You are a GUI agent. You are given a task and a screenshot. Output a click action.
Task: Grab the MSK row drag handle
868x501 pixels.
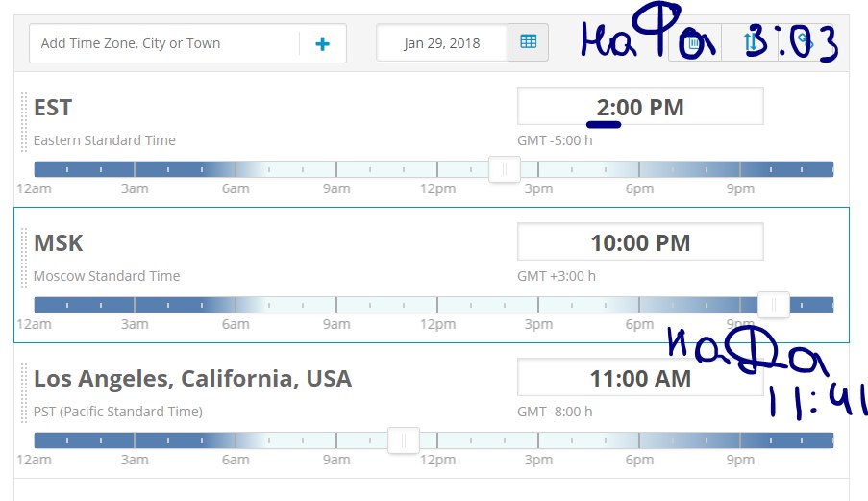click(x=24, y=257)
